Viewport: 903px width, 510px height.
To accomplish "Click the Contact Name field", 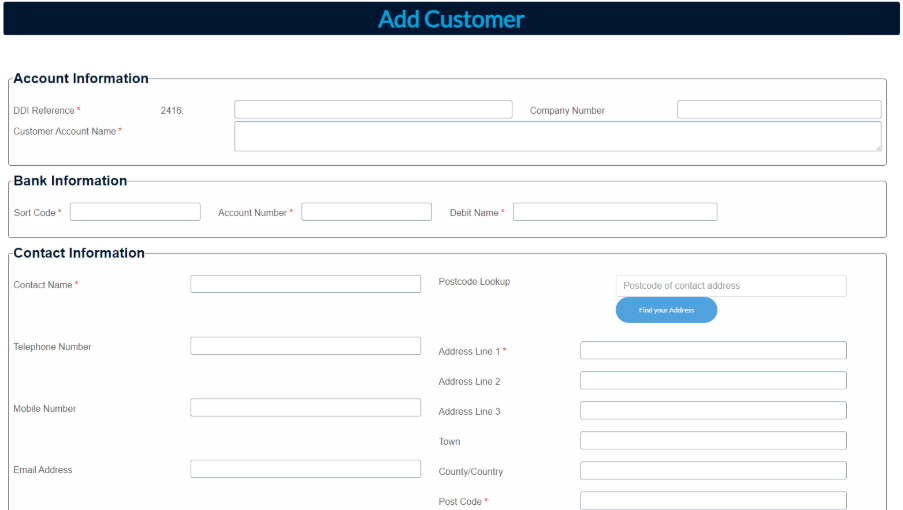I will 305,284.
